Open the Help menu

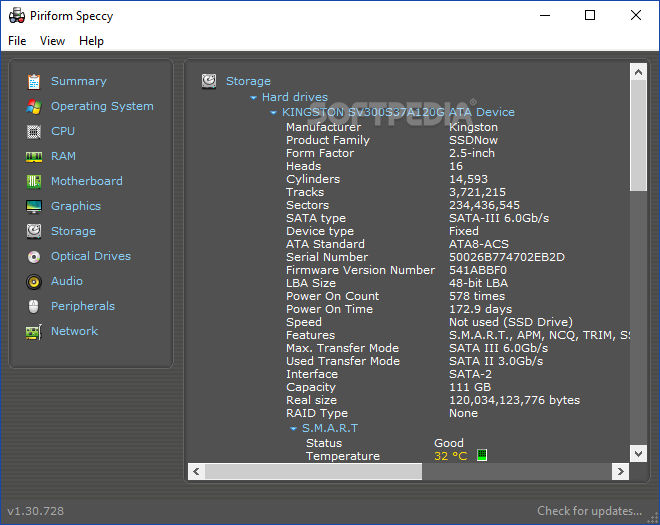coord(91,41)
